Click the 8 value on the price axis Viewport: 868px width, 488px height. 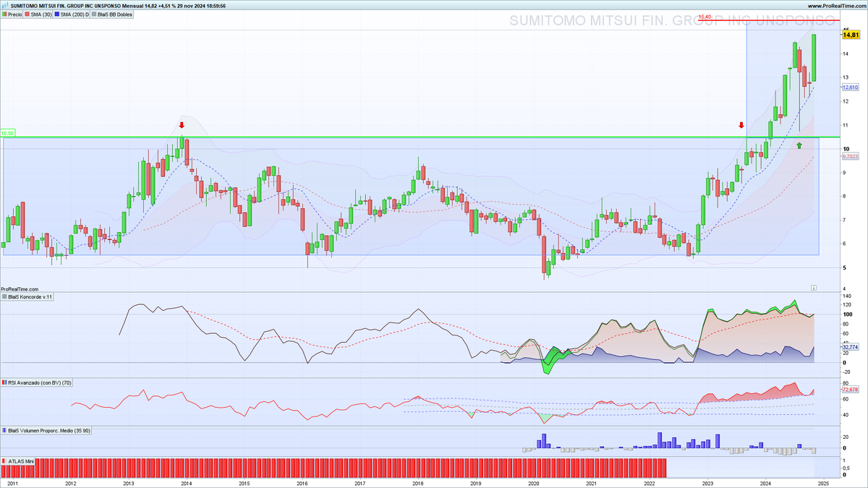[x=844, y=197]
